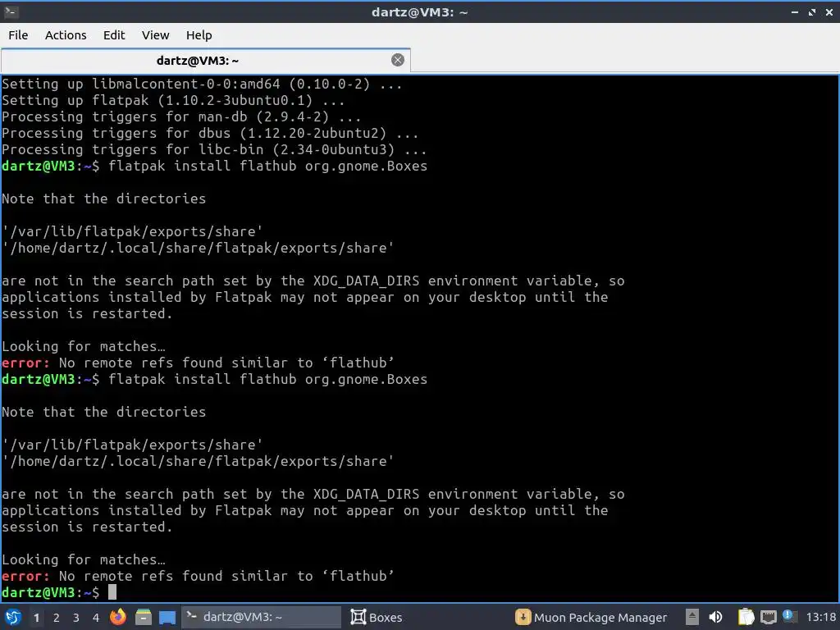The height and width of the screenshot is (630, 840).
Task: Switch to Muon Package Manager in taskbar
Action: point(591,617)
